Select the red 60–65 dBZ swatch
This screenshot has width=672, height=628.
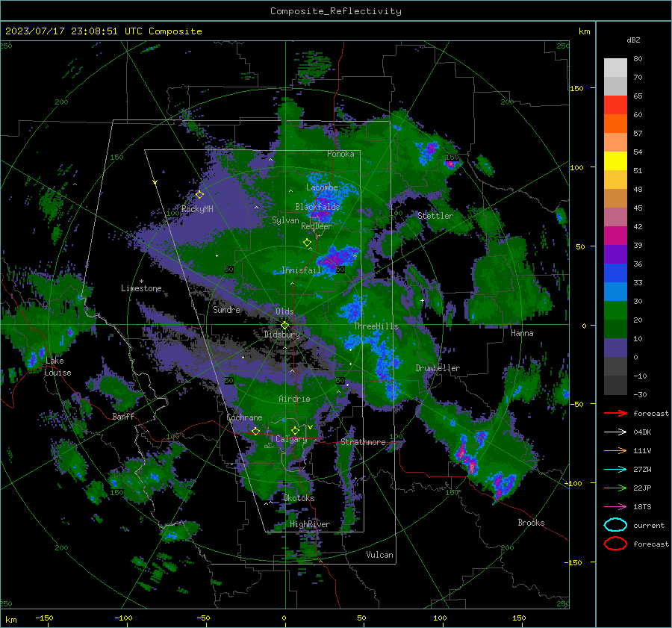(x=615, y=105)
